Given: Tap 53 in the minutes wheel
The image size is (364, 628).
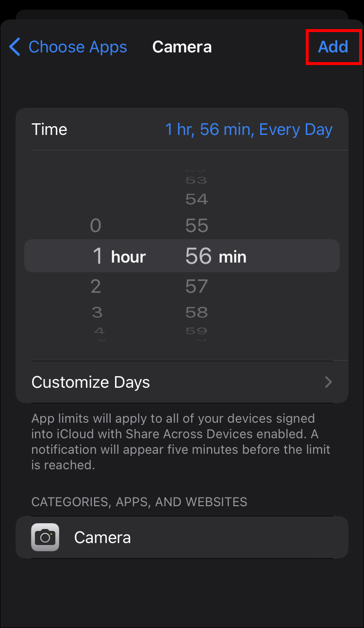Looking at the screenshot, I should click(197, 181).
